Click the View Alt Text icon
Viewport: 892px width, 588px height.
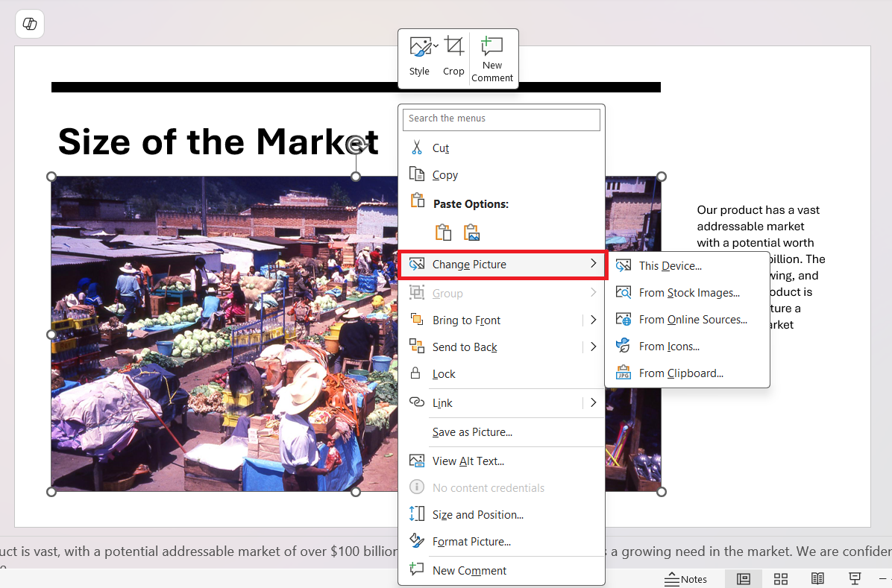[417, 461]
